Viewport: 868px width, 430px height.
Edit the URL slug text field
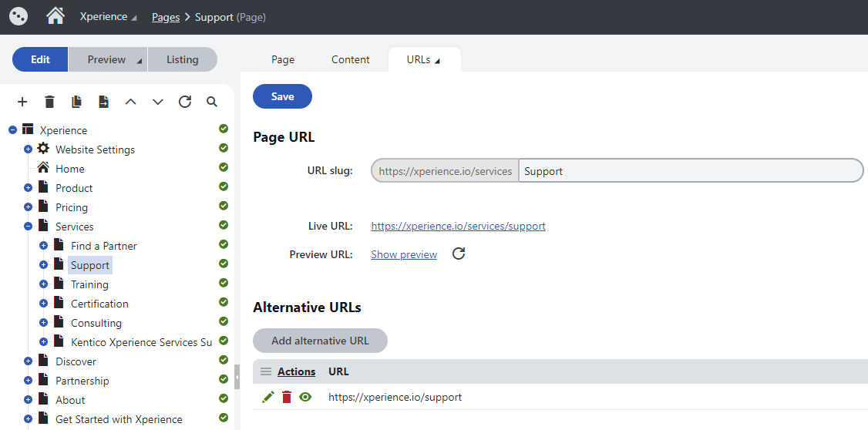690,171
